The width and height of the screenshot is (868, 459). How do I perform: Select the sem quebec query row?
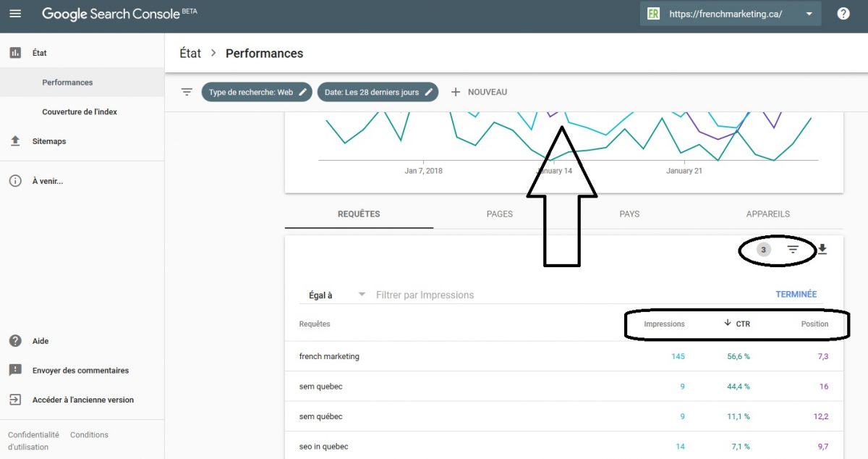coord(564,387)
